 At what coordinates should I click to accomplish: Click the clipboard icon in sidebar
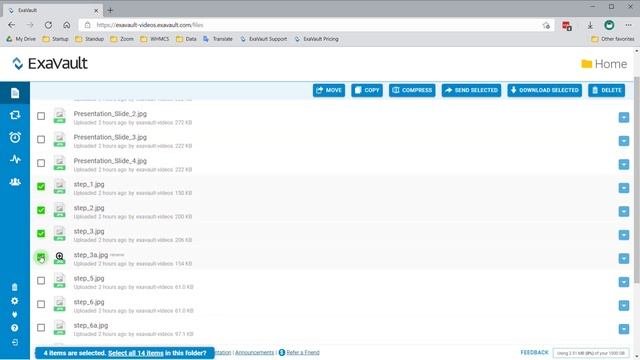(15, 287)
